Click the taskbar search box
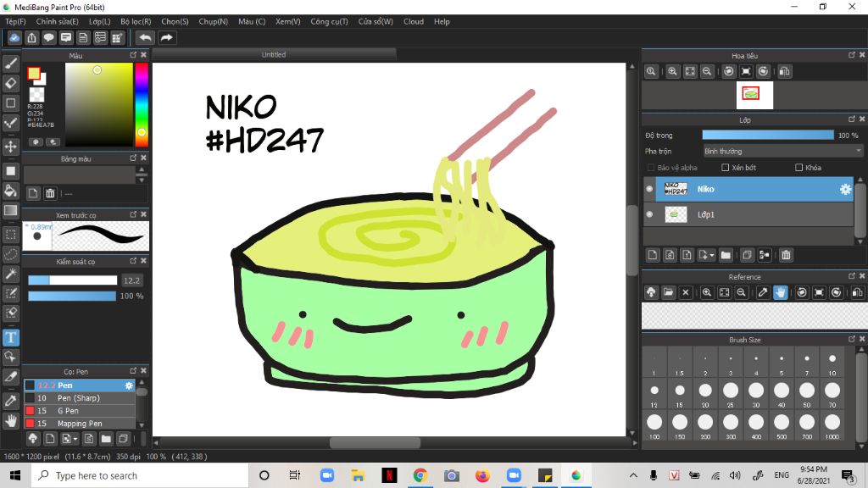Image resolution: width=868 pixels, height=488 pixels. coord(140,476)
